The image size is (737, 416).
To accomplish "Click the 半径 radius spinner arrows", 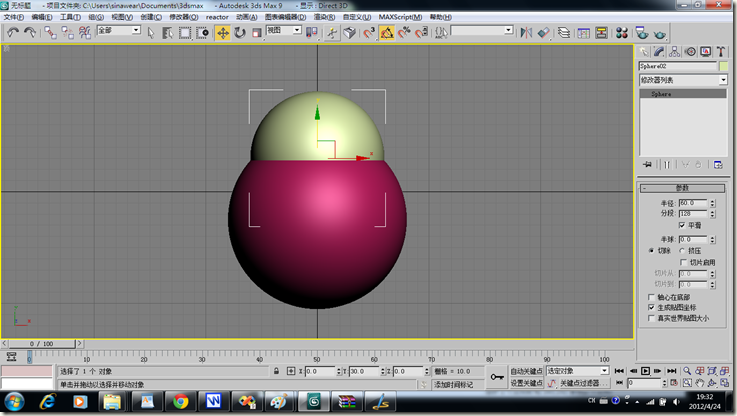I will click(x=713, y=203).
